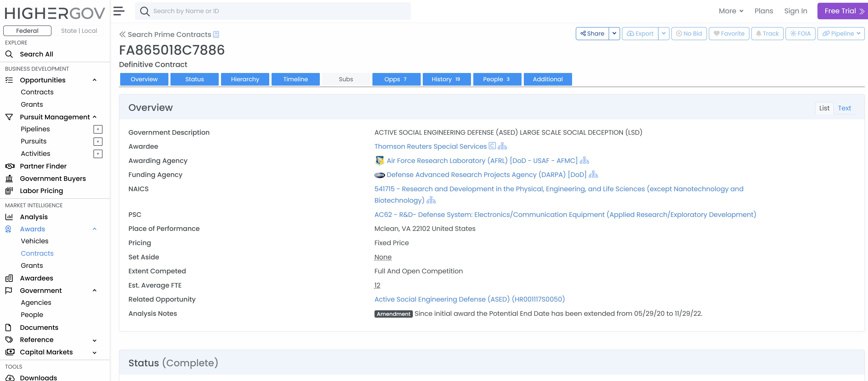Click the Sign In link
868x381 pixels.
pyautogui.click(x=796, y=11)
